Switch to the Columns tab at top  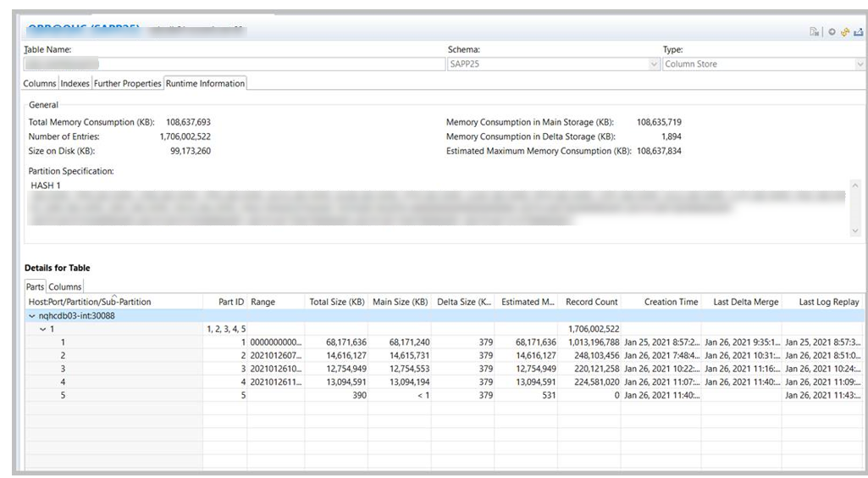40,84
